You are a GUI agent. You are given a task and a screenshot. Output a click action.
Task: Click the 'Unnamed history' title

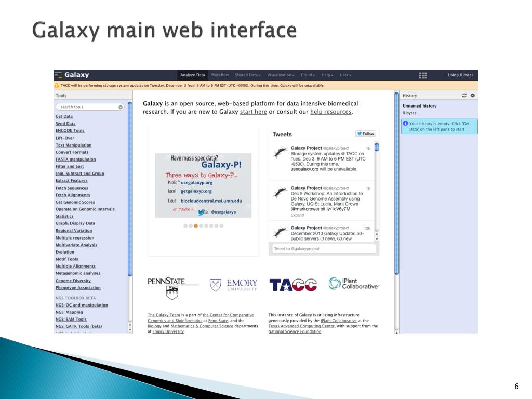pos(419,106)
